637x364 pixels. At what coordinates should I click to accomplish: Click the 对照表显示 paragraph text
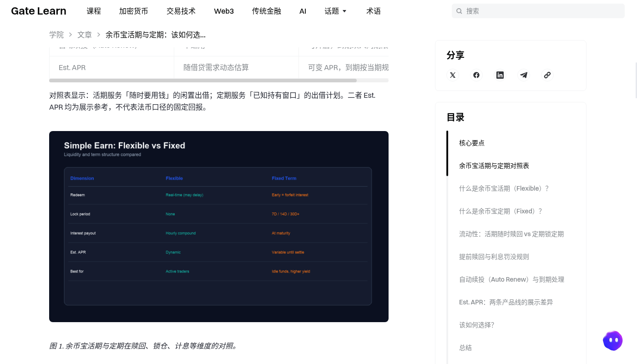point(212,101)
